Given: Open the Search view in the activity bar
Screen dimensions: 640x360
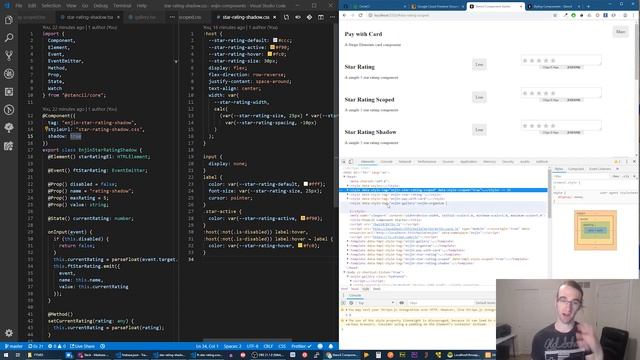Looking at the screenshot, I should (9, 38).
